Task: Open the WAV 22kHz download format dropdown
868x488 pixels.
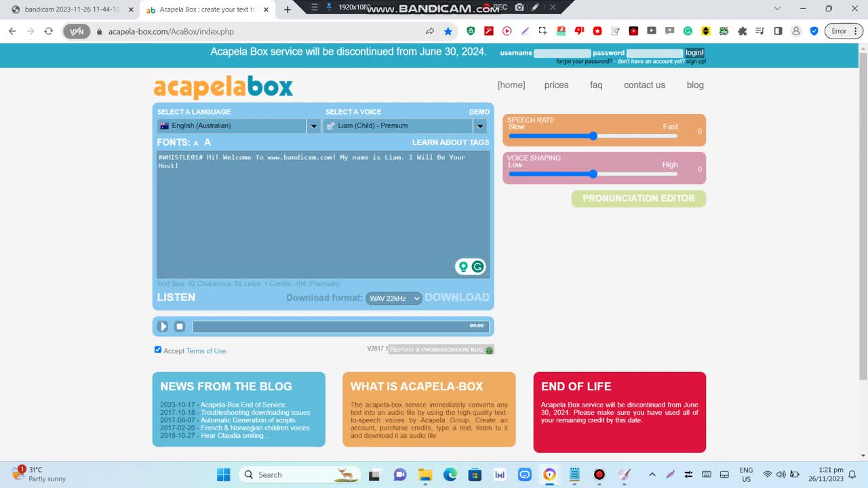Action: (394, 298)
